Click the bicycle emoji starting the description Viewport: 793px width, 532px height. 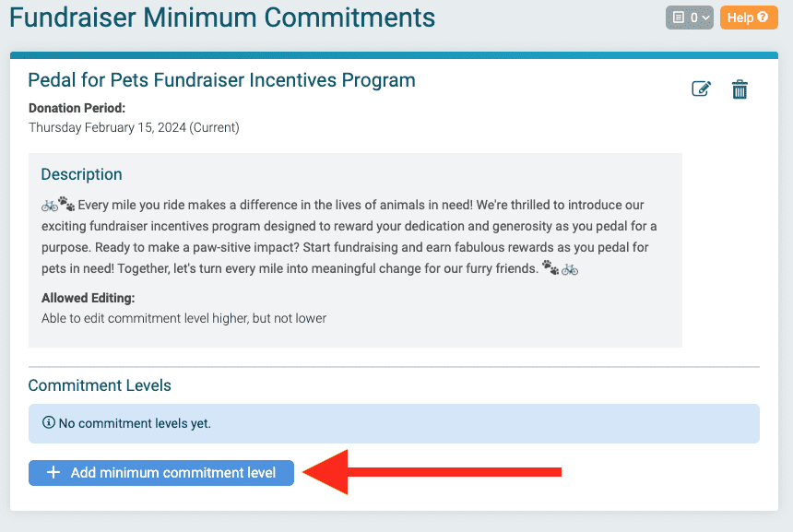50,206
